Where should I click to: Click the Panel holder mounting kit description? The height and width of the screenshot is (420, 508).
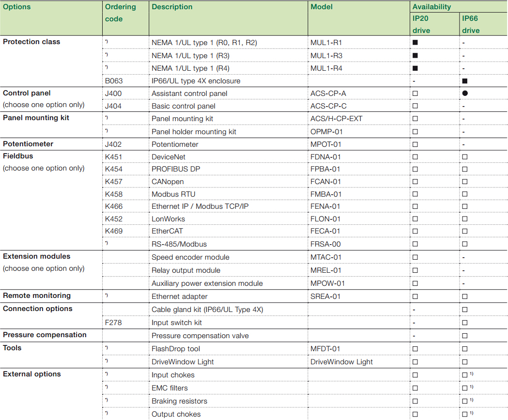194,132
